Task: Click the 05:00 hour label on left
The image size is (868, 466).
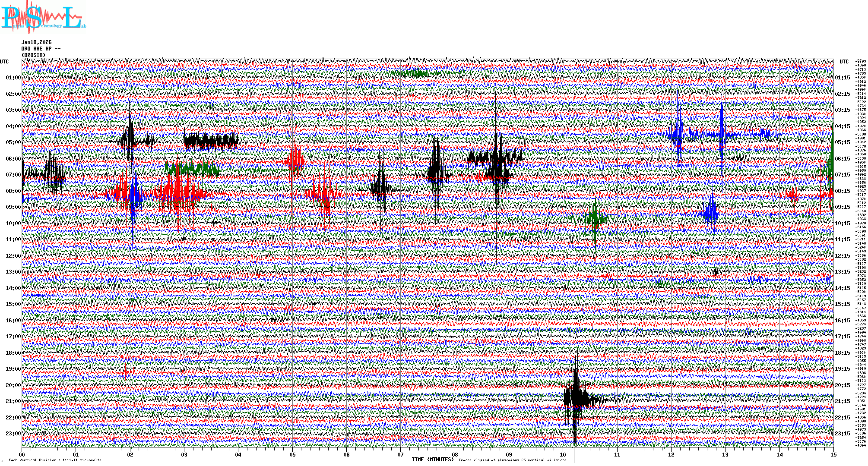Action: 13,142
